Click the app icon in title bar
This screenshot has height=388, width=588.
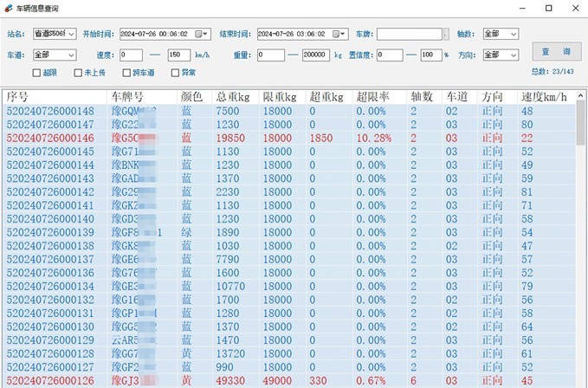[x=8, y=8]
